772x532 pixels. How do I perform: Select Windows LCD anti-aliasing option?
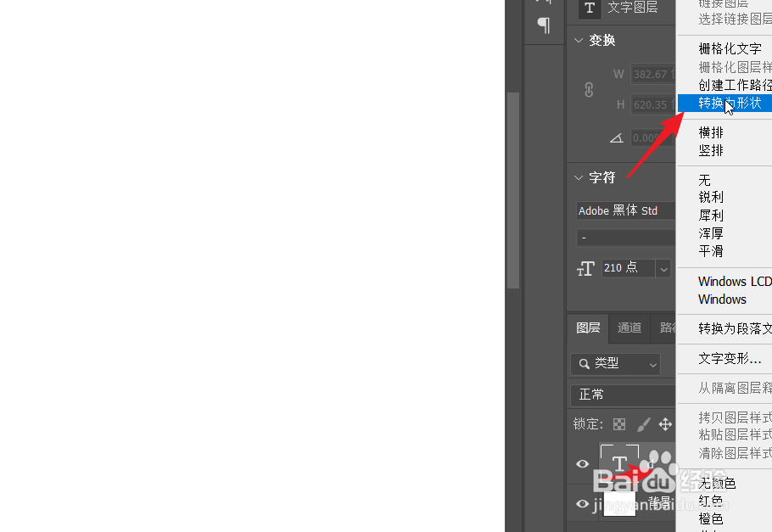[734, 282]
